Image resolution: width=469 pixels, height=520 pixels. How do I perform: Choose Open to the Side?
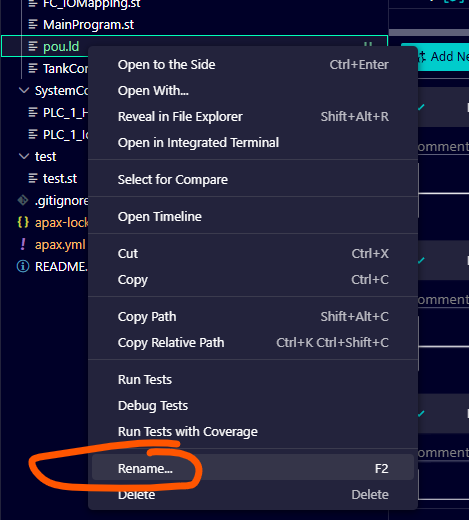[x=253, y=65]
